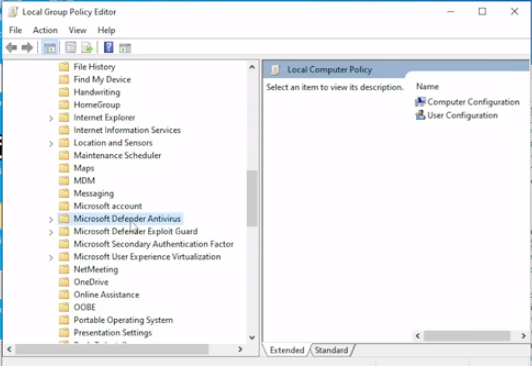Select Microsoft Defender Exploit Guard item
Image resolution: width=532 pixels, height=366 pixels.
click(136, 231)
